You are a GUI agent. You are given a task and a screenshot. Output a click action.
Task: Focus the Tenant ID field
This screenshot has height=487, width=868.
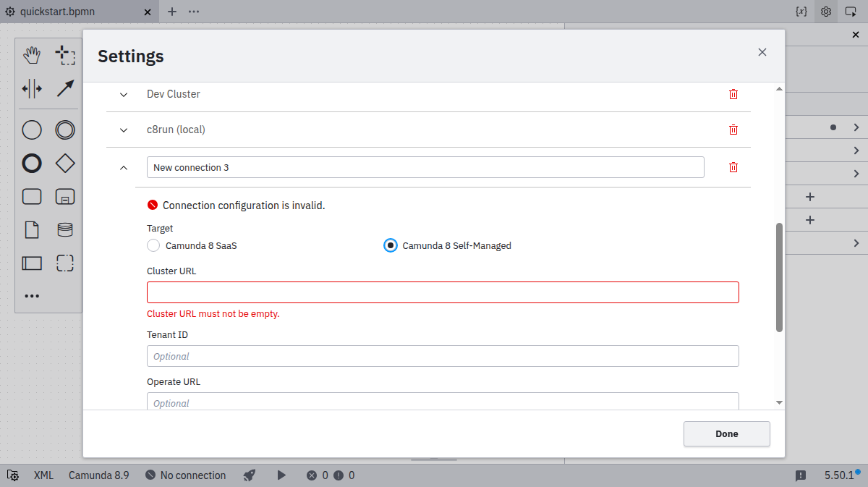(x=443, y=356)
